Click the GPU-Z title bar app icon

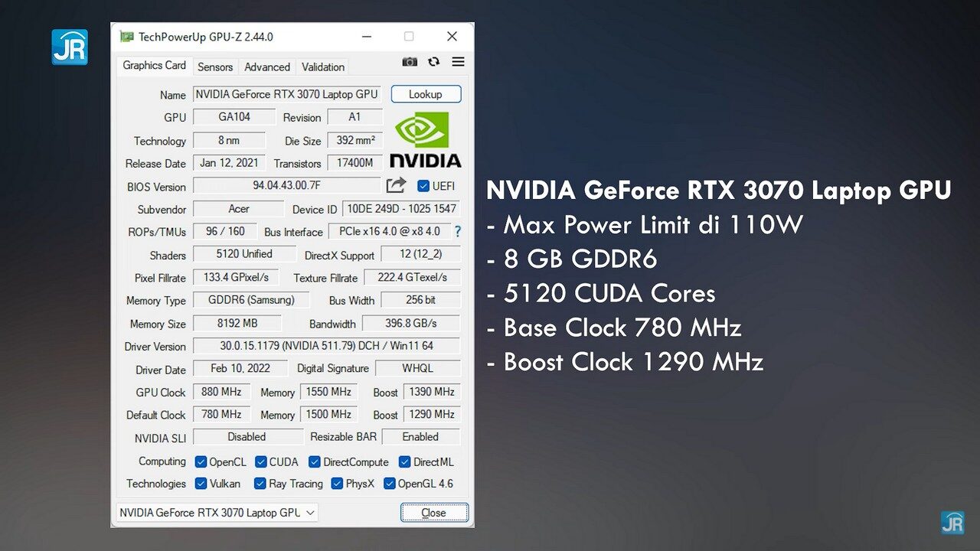point(126,37)
